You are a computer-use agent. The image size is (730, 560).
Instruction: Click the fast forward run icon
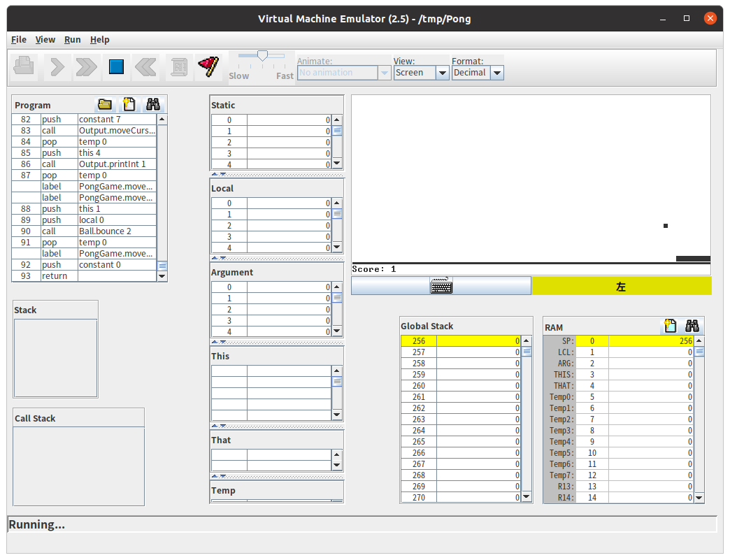[86, 67]
